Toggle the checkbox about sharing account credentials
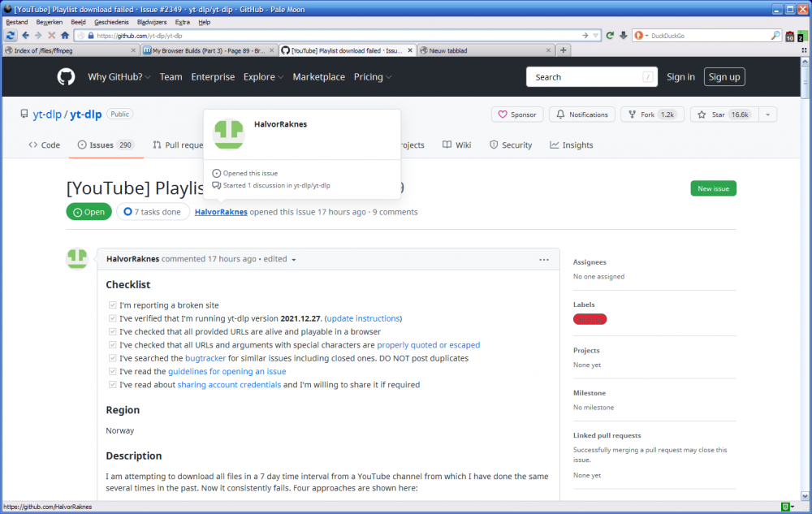 point(112,384)
